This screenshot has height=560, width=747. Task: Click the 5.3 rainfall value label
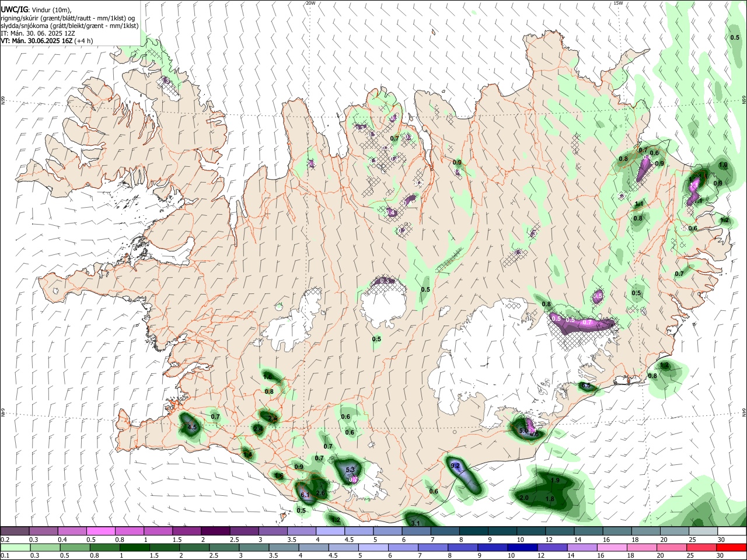click(350, 470)
